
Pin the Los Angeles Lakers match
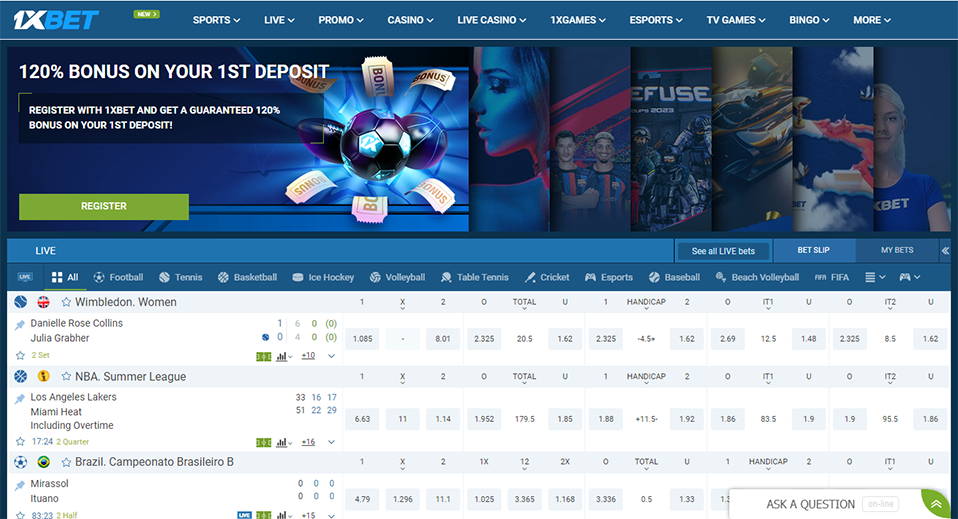pos(20,398)
